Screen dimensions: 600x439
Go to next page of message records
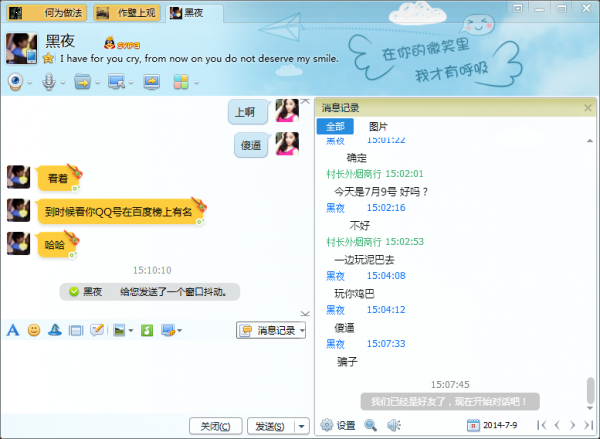572,425
